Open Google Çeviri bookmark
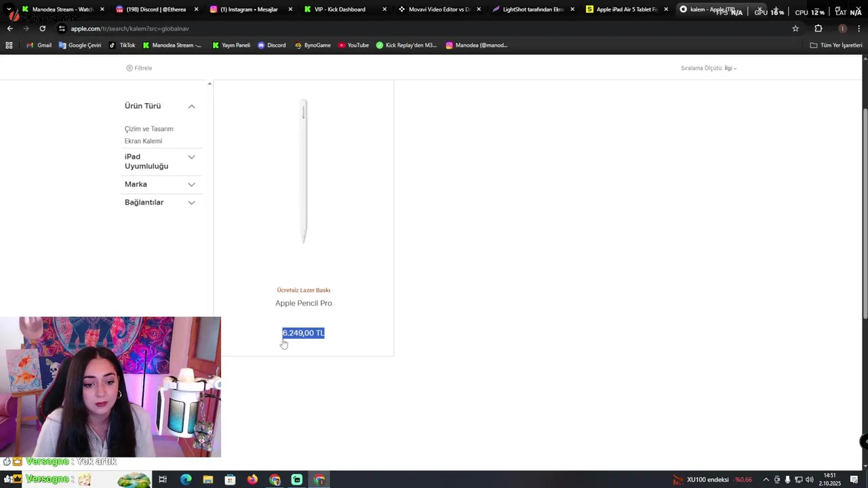 [80, 45]
